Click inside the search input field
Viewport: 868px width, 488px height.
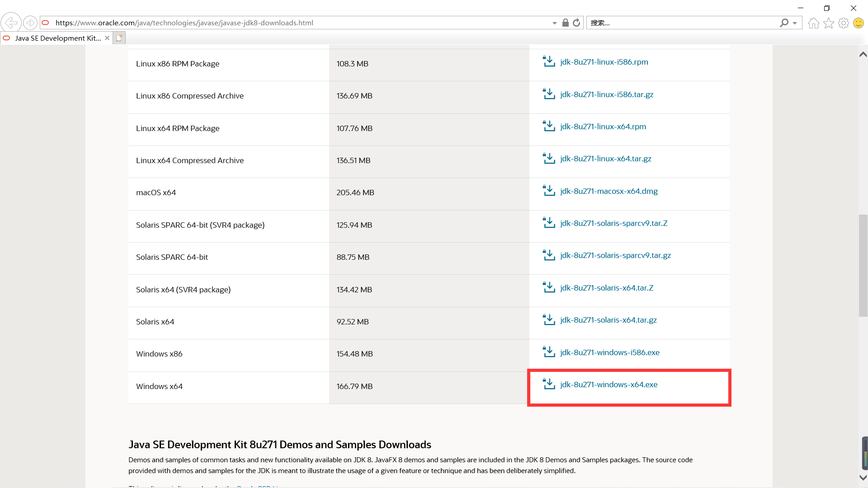coord(678,23)
